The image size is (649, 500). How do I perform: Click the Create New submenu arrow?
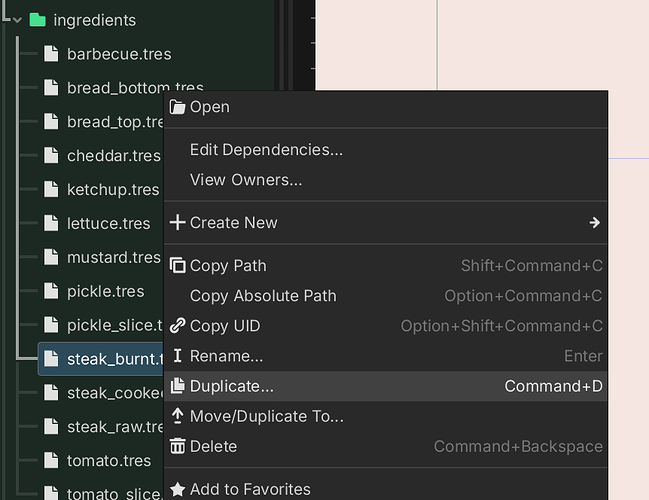595,223
